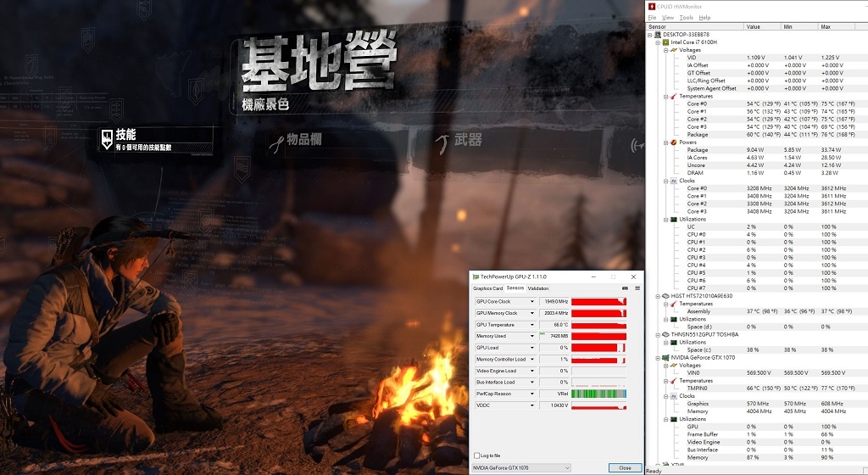This screenshot has width=868, height=475.
Task: Click the Voltages icon under Intel Core i7
Action: click(x=674, y=50)
